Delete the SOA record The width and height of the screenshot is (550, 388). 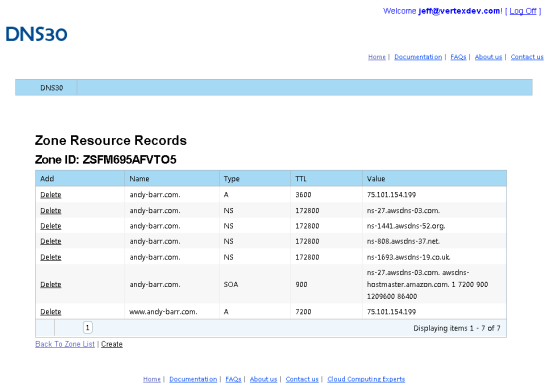pyautogui.click(x=51, y=285)
